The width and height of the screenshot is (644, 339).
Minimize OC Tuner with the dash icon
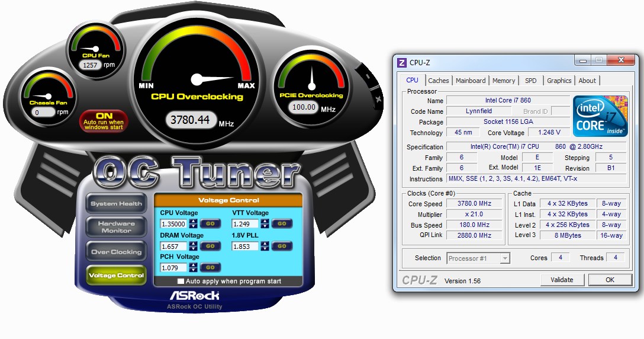pos(368,76)
